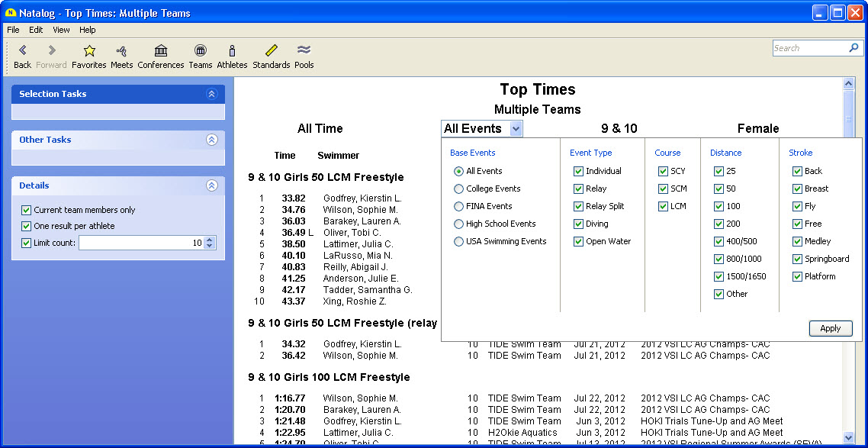
Task: Increase limit count with stepper up arrow
Action: 210,240
